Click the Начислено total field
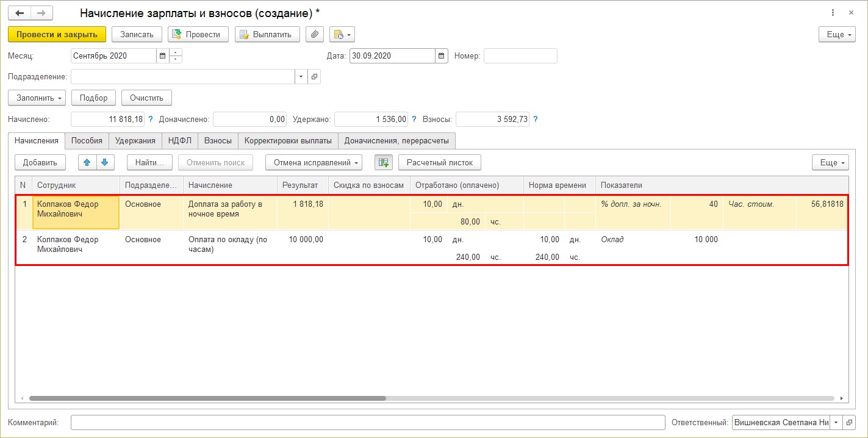The width and height of the screenshot is (868, 438). coord(108,120)
